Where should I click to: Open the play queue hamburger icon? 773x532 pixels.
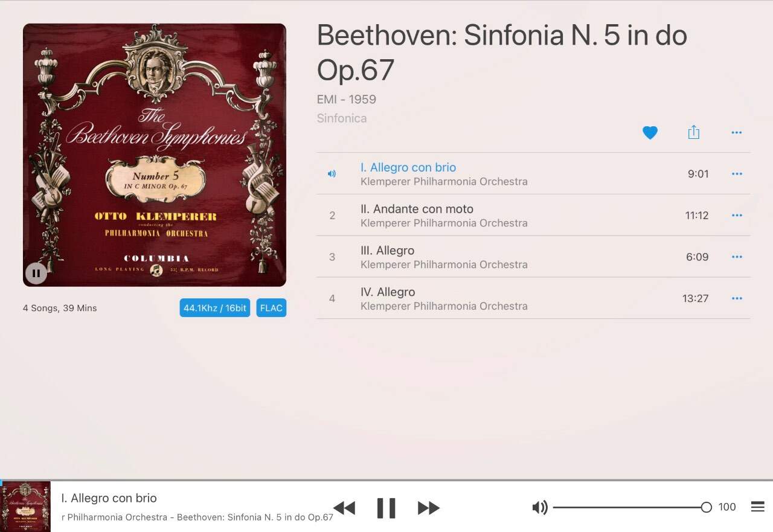757,507
